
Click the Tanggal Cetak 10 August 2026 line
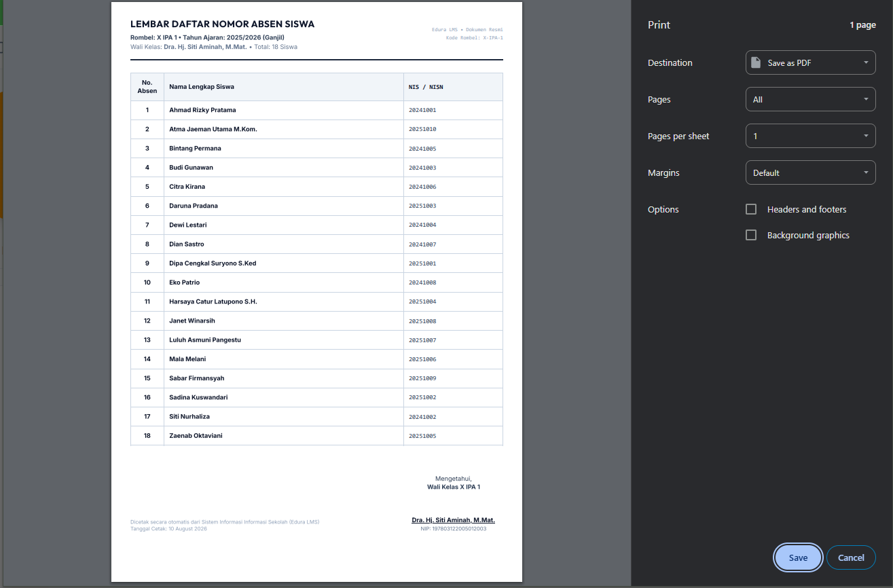(x=168, y=528)
